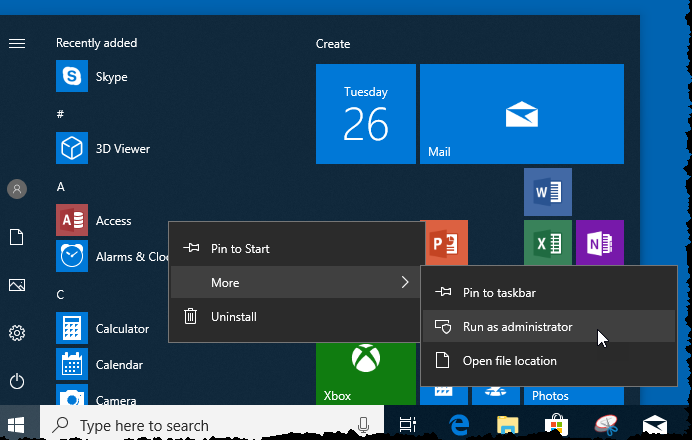Open Documents from Start sidebar
This screenshot has width=692, height=440.
[x=17, y=237]
